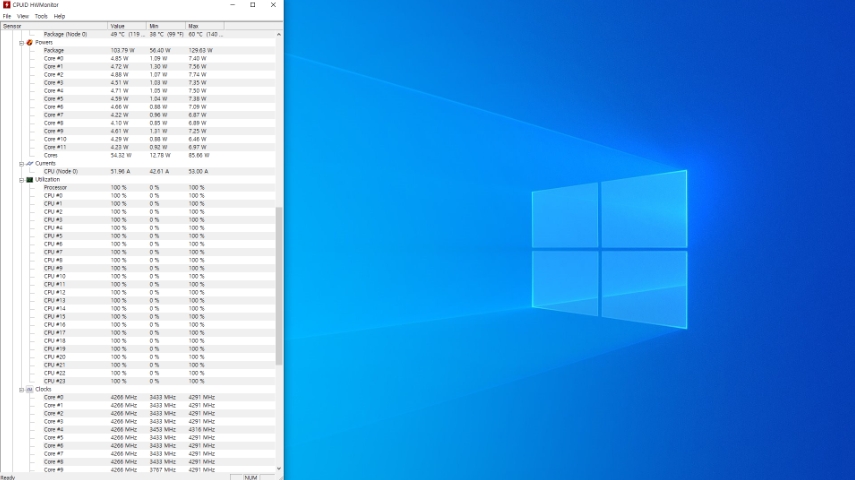This screenshot has width=855, height=480.
Task: Click the Utilization chip icon
Action: (29, 179)
